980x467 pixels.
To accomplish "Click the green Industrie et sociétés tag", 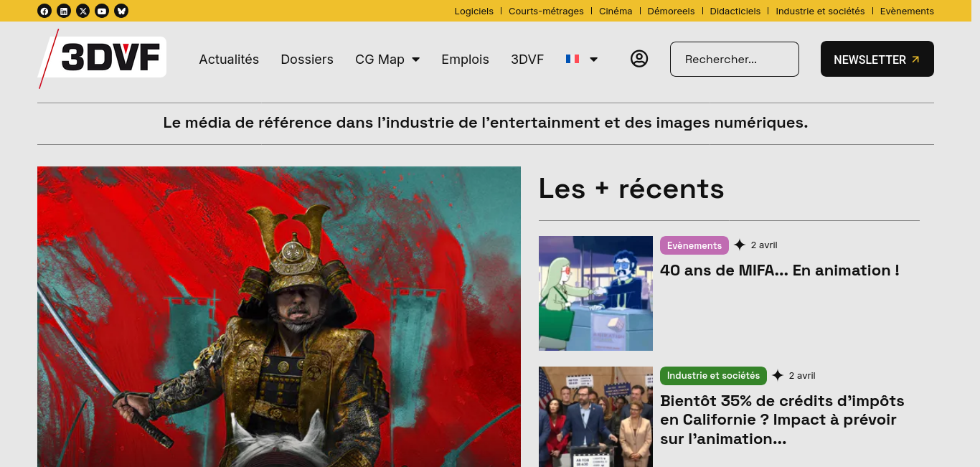I will (x=713, y=376).
